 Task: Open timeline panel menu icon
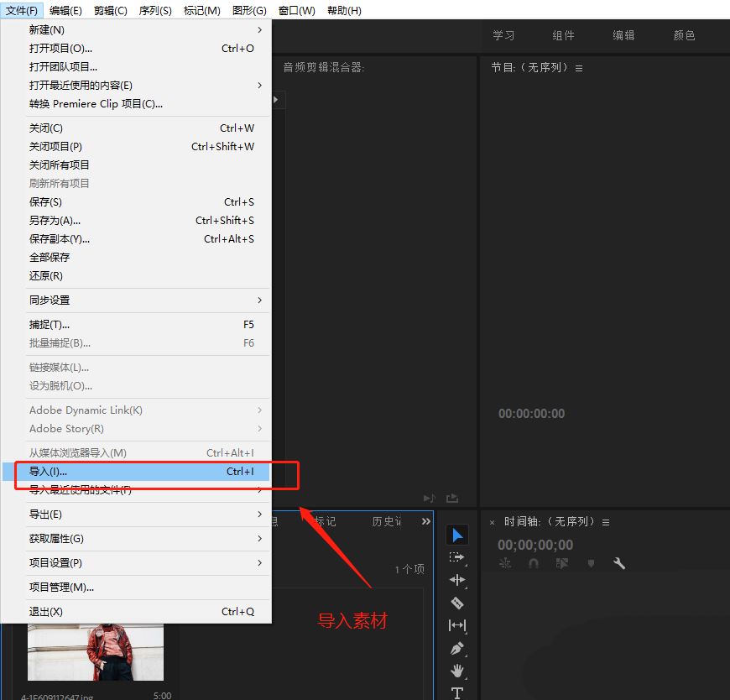(x=606, y=523)
